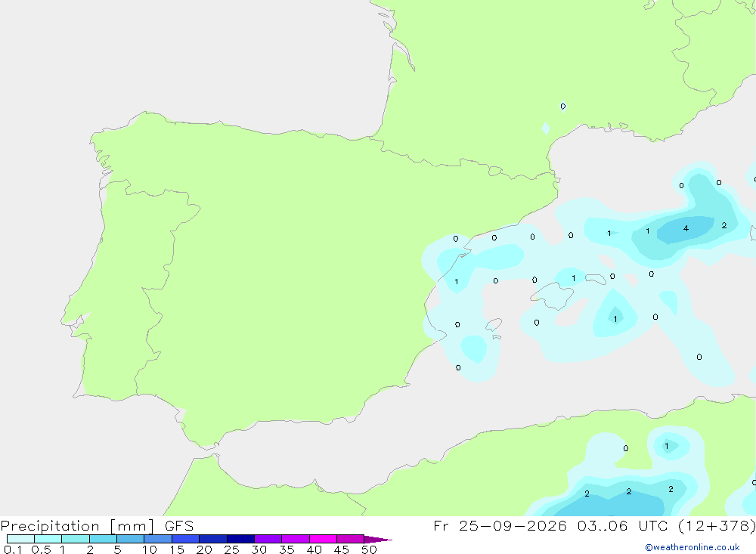Click the legend number 50
This screenshot has height=554, width=756.
click(x=369, y=549)
